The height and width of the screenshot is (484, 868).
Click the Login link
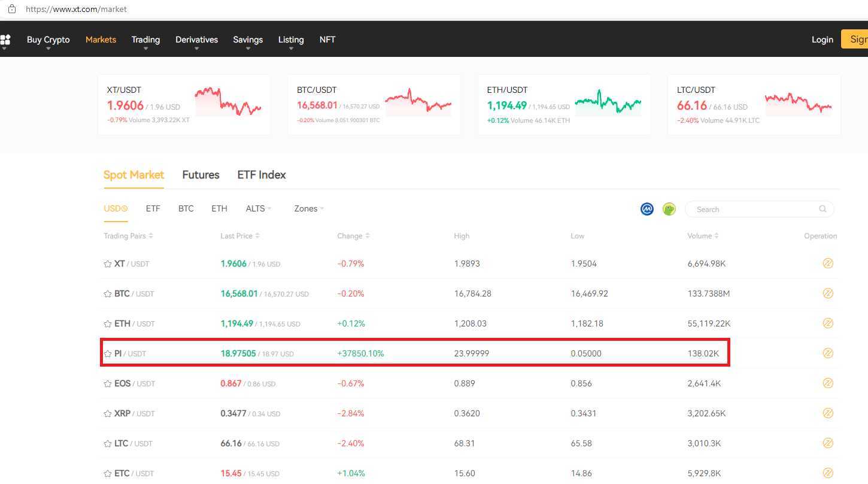pos(822,40)
